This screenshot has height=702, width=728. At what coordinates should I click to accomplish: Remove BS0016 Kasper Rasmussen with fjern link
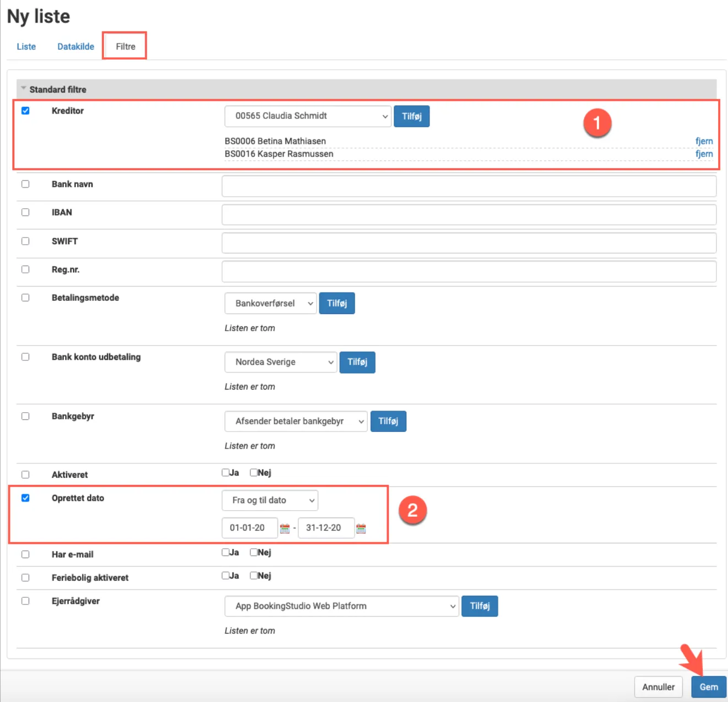click(x=704, y=154)
